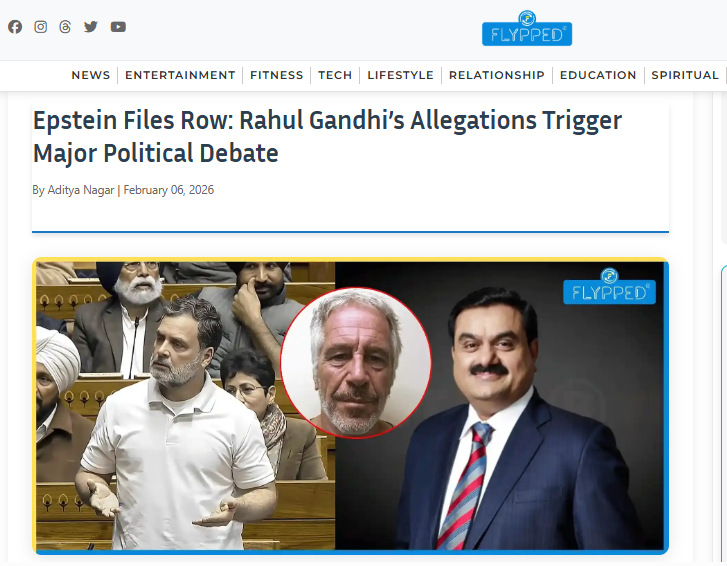Screen dimensions: 727x566
Task: Open the TECH category
Action: [x=335, y=75]
